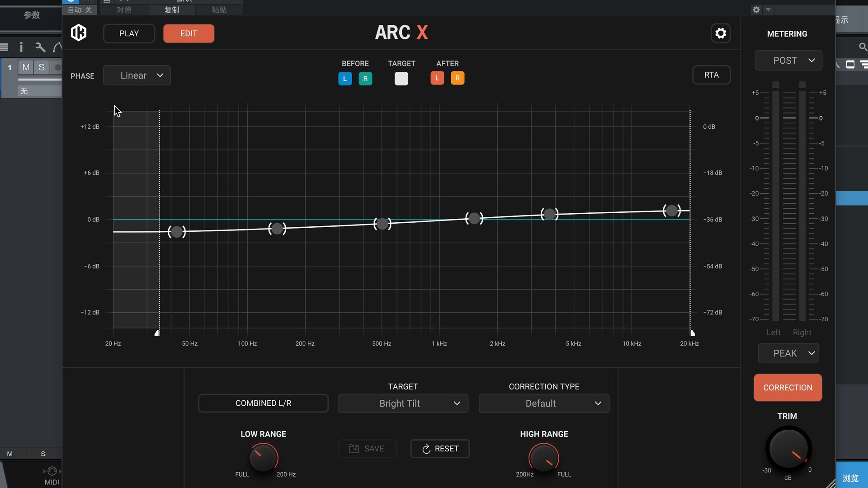
Task: Open the PHASE Linear dropdown
Action: (x=137, y=75)
